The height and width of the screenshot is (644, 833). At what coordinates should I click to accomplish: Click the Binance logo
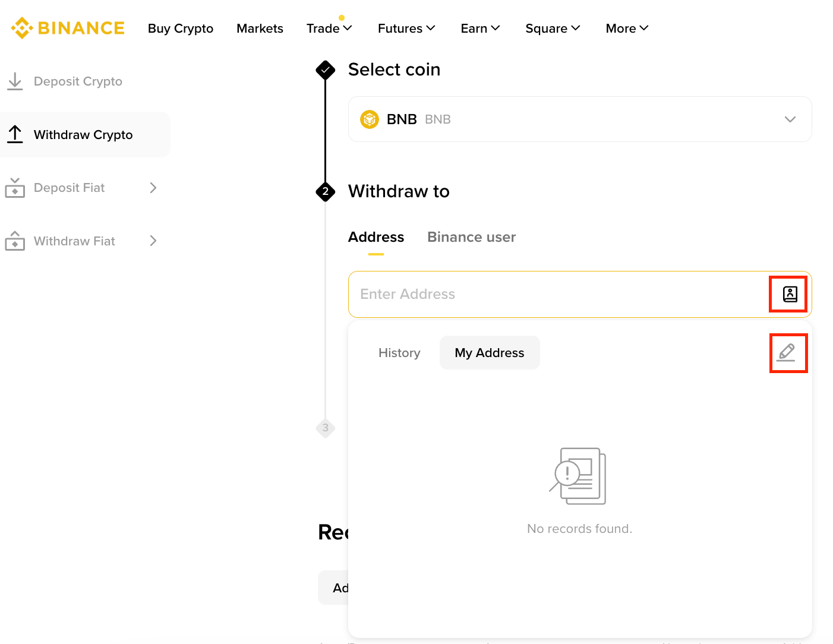68,28
